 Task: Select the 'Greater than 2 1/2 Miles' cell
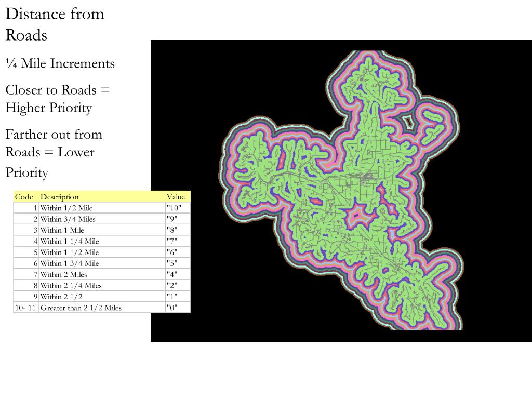(102, 308)
